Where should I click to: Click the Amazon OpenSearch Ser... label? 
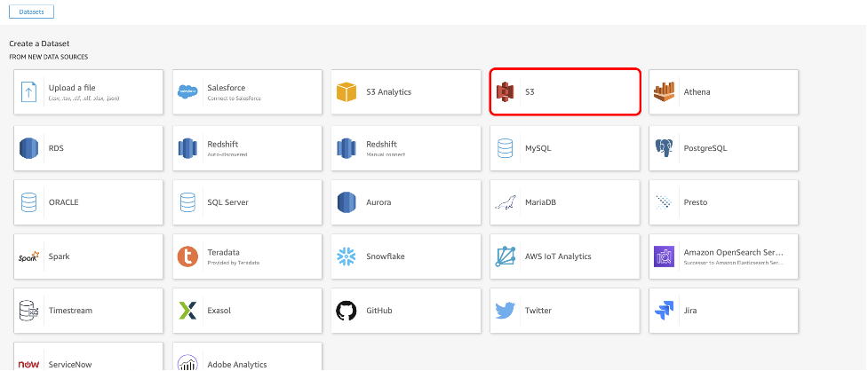734,252
